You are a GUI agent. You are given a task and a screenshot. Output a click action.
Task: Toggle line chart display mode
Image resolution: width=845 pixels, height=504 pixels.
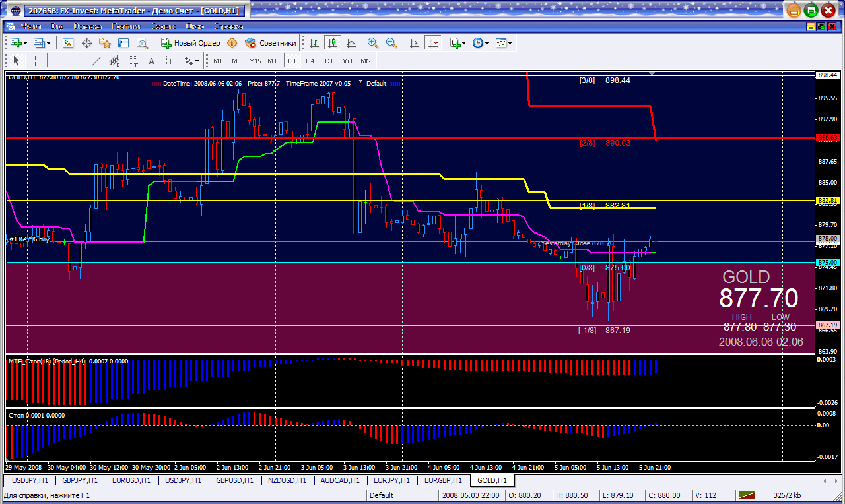(x=351, y=43)
